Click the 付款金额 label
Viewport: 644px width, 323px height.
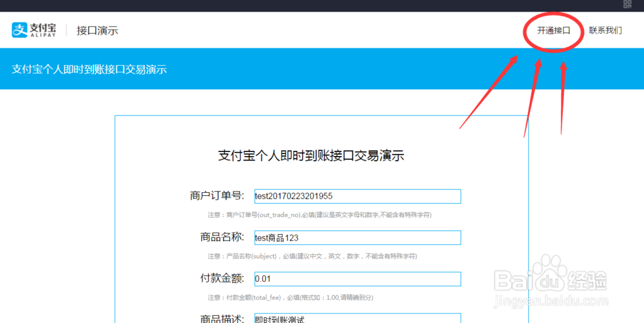222,279
